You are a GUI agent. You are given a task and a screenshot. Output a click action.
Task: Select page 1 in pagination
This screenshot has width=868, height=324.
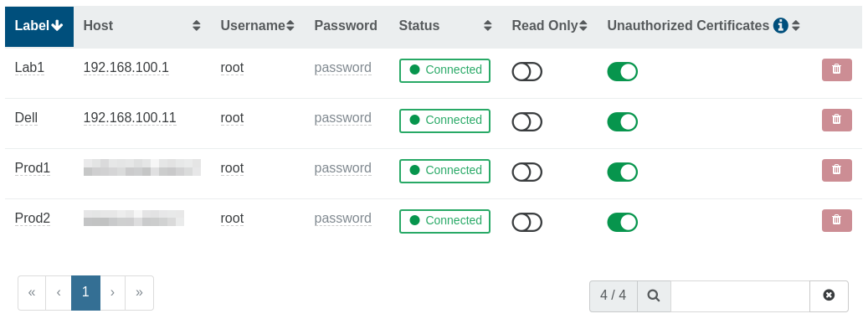click(x=85, y=293)
